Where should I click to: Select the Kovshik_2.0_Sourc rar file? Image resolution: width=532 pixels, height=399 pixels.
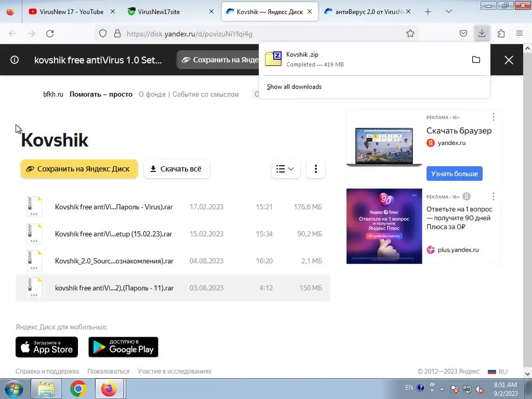173,261
